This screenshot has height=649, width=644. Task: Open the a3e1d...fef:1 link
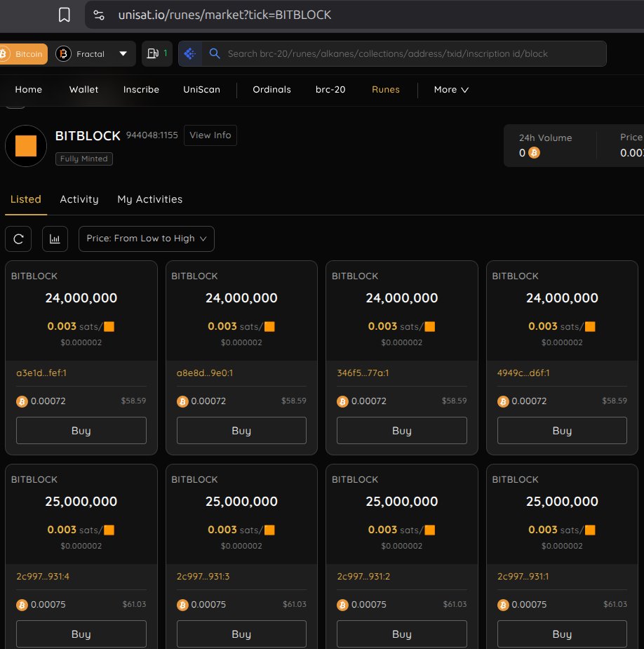pyautogui.click(x=41, y=373)
